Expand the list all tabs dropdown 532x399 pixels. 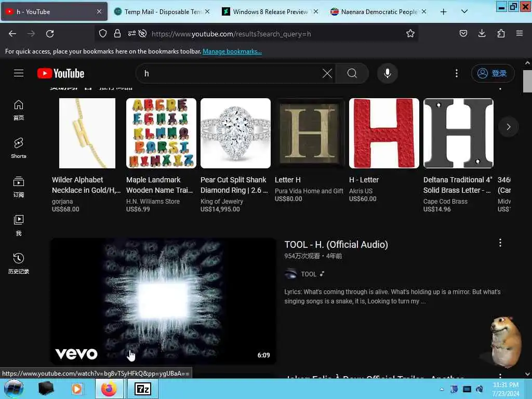[x=464, y=12]
